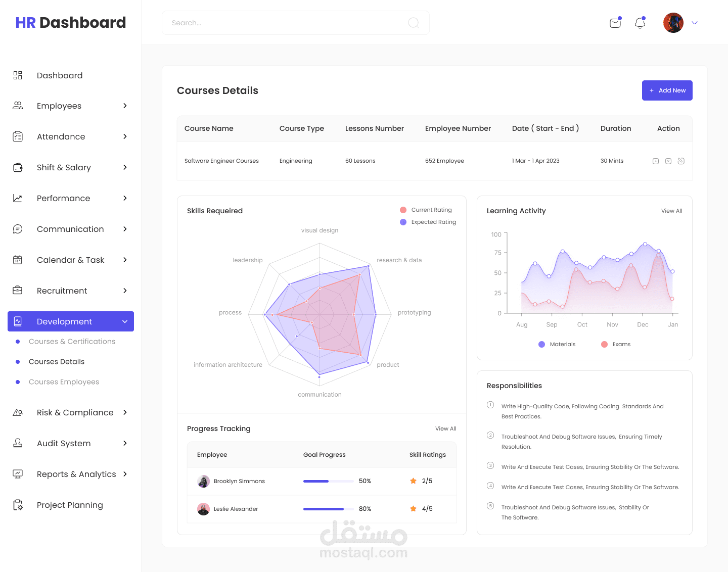The width and height of the screenshot is (728, 572).
Task: Open the Courses Employees submenu item
Action: coord(64,382)
